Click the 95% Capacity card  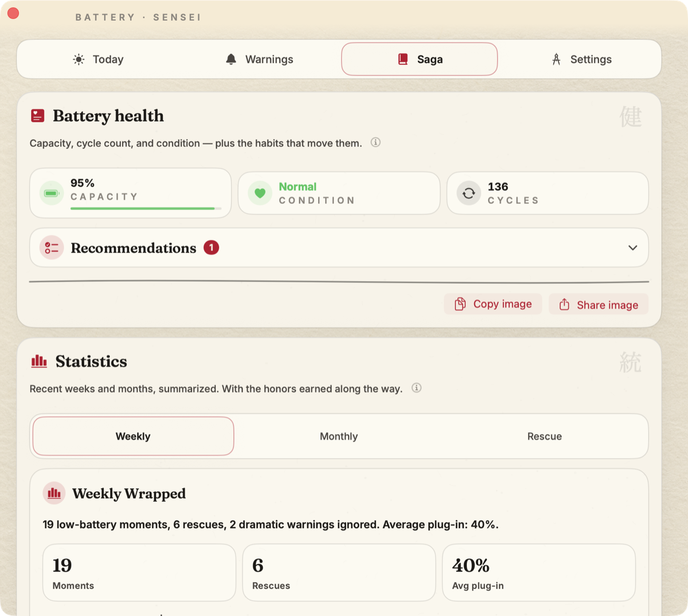pyautogui.click(x=130, y=193)
